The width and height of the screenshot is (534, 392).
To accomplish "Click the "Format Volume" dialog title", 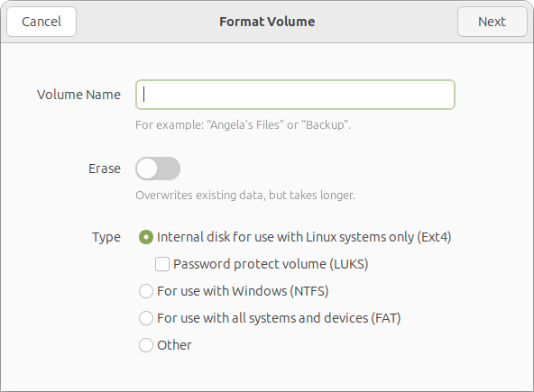I will point(267,22).
